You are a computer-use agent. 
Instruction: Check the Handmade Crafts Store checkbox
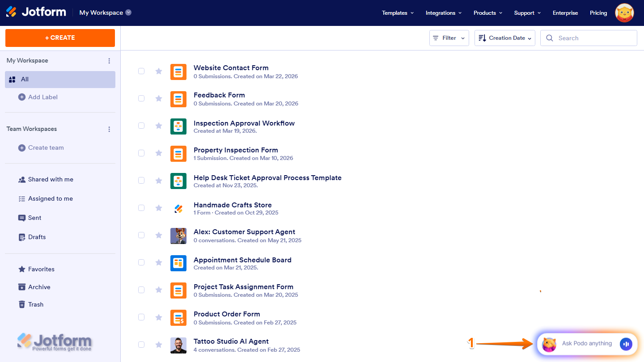[141, 208]
